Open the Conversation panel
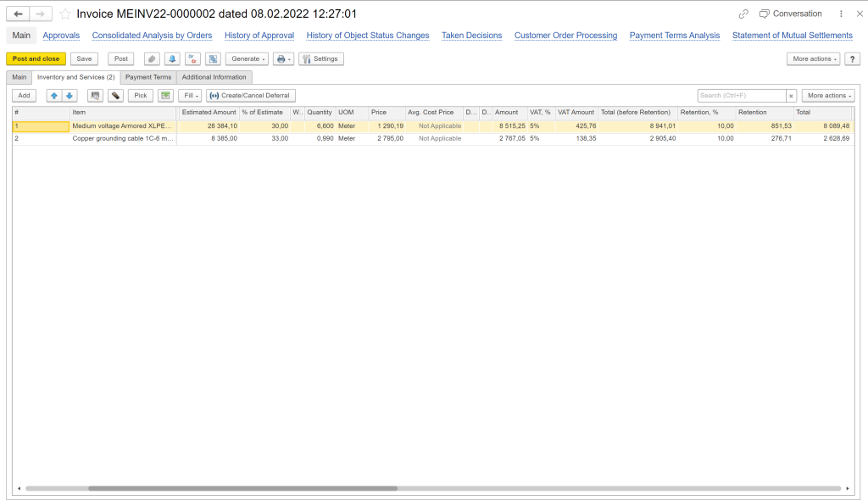This screenshot has width=868, height=500. (791, 14)
